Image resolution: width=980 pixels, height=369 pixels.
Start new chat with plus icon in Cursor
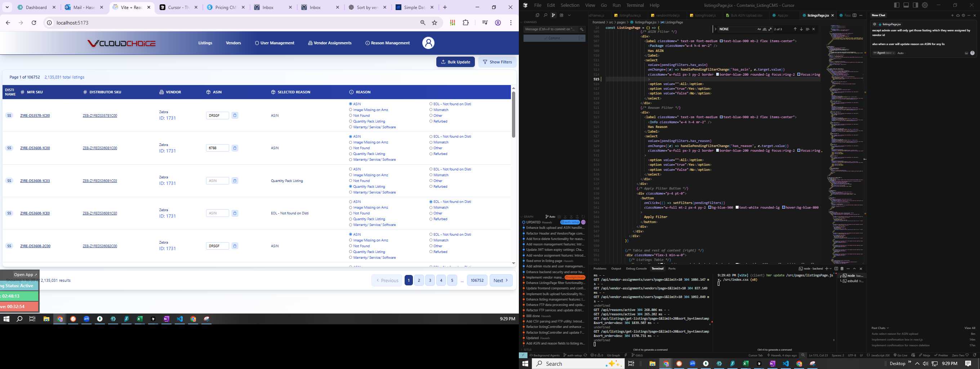(953, 15)
